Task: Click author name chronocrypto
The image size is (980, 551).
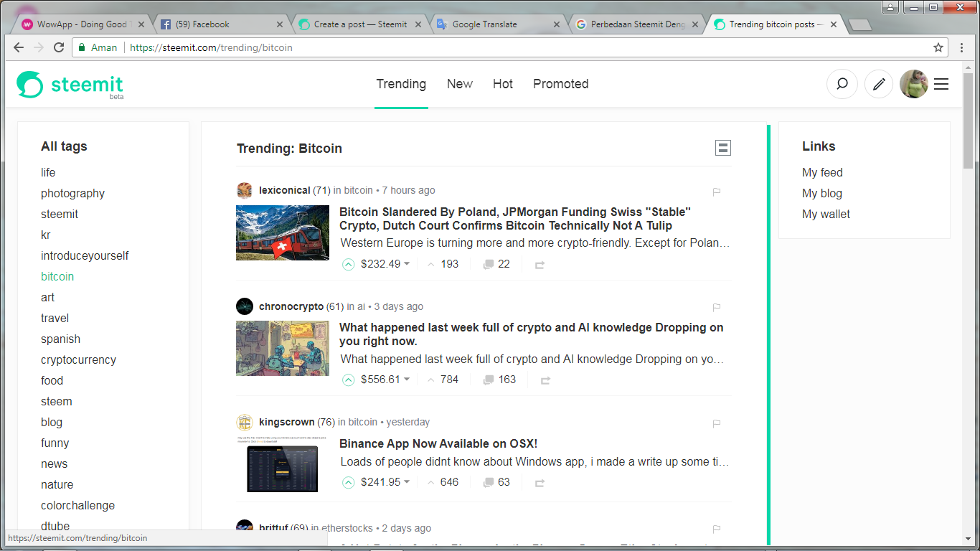Action: (x=291, y=306)
